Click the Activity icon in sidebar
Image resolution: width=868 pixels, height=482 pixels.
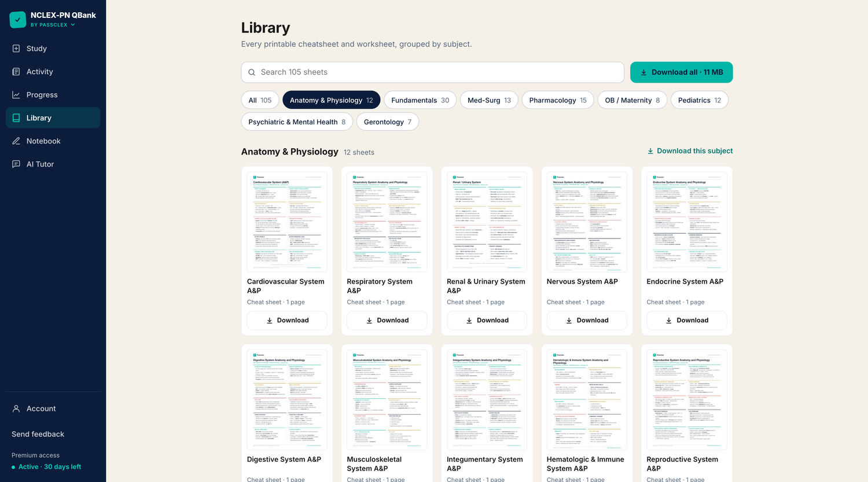[x=16, y=72]
